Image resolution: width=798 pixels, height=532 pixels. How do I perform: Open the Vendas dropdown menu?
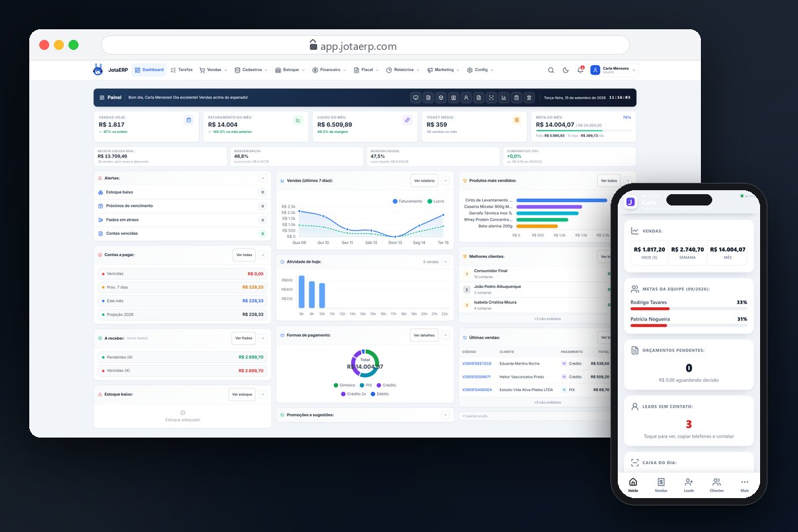click(x=213, y=70)
